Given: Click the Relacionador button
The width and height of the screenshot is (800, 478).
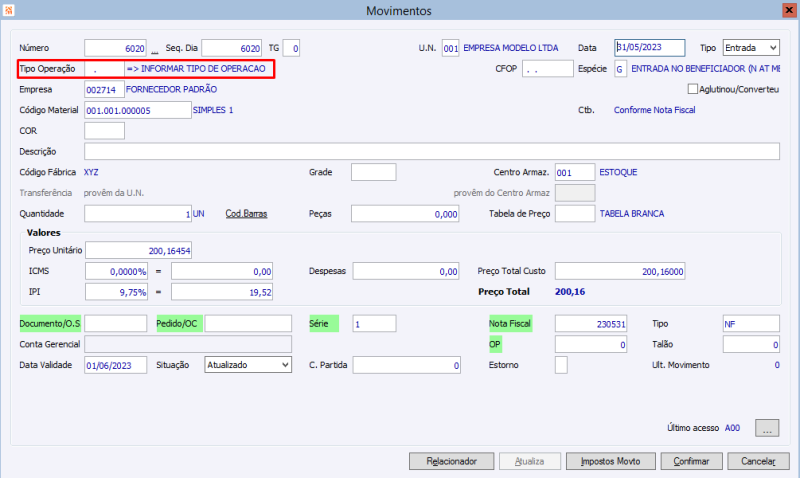Looking at the screenshot, I should point(451,461).
